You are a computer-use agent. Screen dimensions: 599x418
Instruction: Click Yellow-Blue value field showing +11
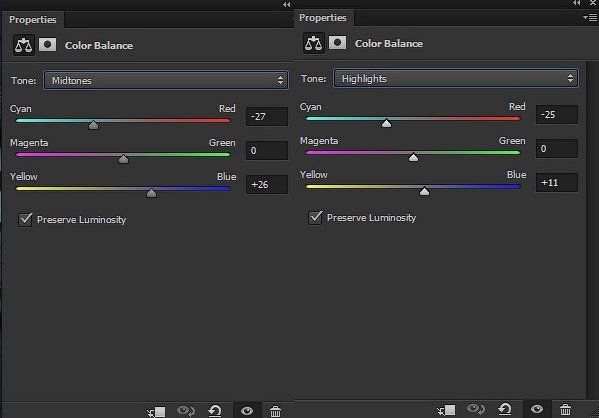pyautogui.click(x=557, y=182)
